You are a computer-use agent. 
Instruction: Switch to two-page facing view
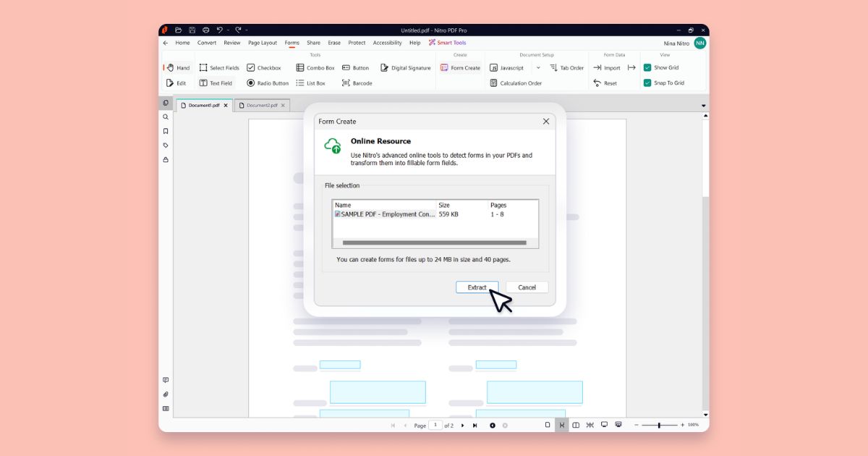click(576, 425)
